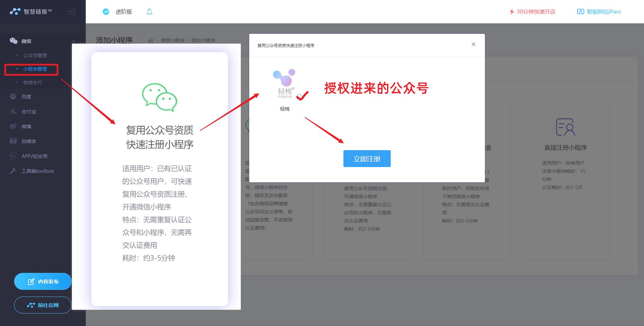Open 微信支付 in the sidebar
This screenshot has height=326, width=644.
pos(33,83)
